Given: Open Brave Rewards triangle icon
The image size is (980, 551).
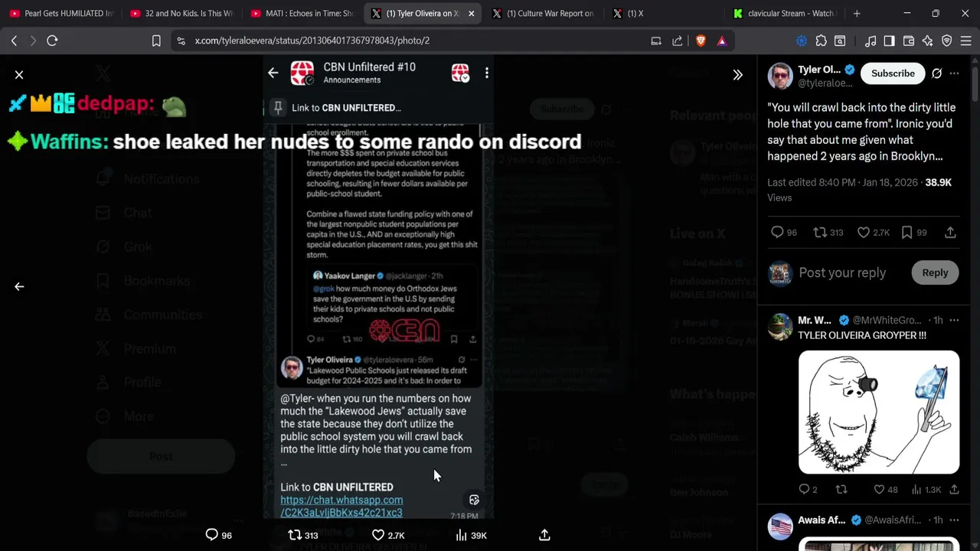Looking at the screenshot, I should [722, 41].
